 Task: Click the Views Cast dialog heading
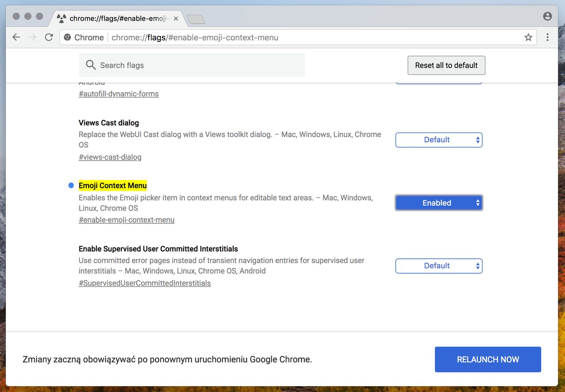click(109, 123)
